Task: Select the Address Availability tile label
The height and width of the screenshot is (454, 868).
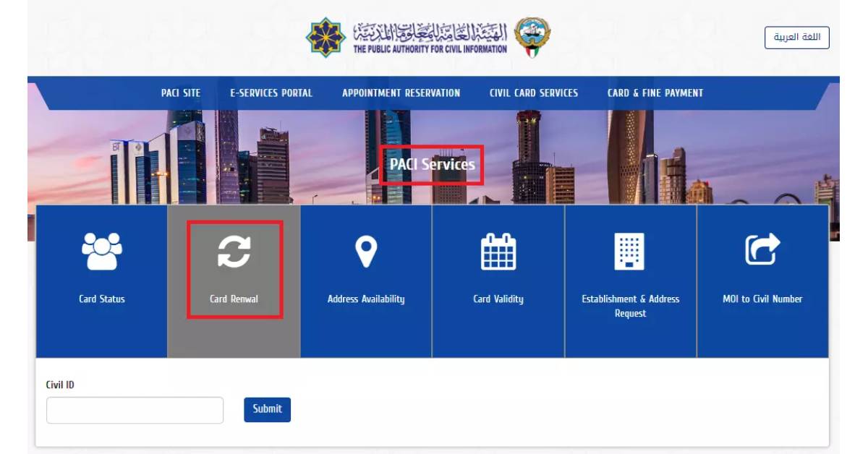Action: click(366, 299)
